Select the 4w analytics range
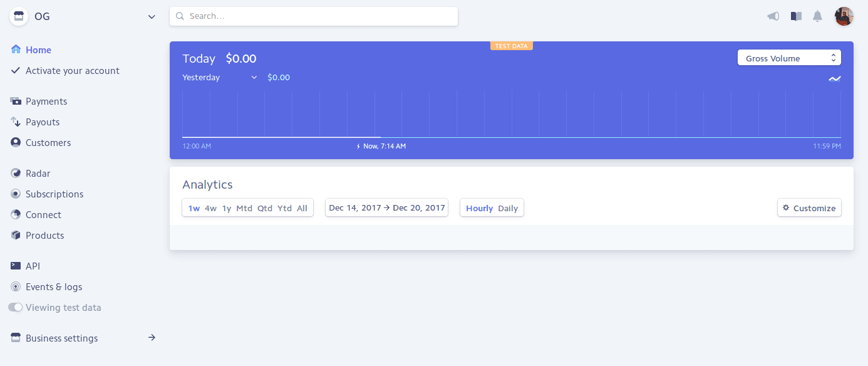Image resolution: width=868 pixels, height=366 pixels. [210, 207]
